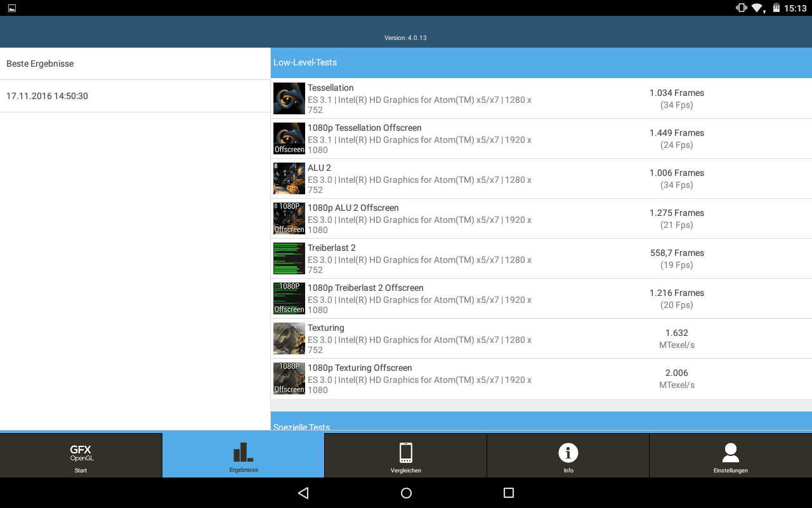Tap the 1.449 Frames result value
The image size is (812, 508).
click(x=677, y=133)
